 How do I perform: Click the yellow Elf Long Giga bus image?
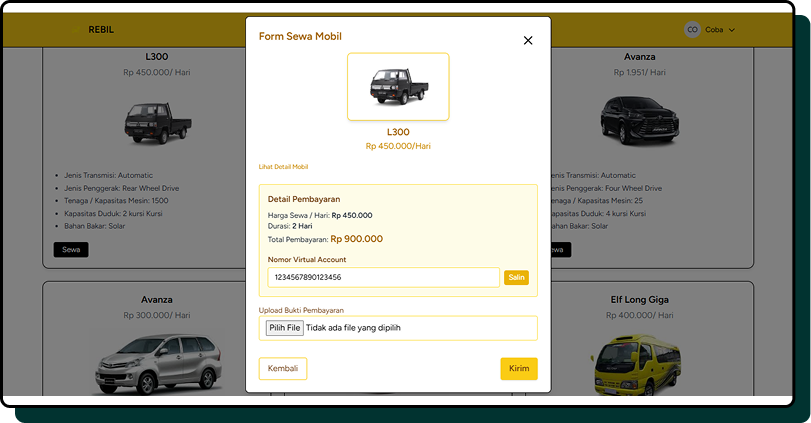[x=636, y=365]
